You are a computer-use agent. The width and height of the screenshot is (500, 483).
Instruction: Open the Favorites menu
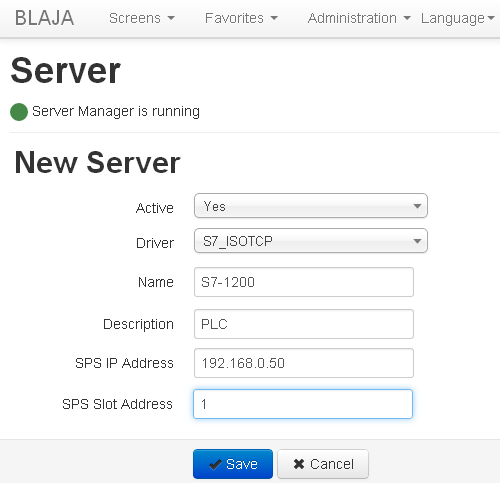pos(241,18)
